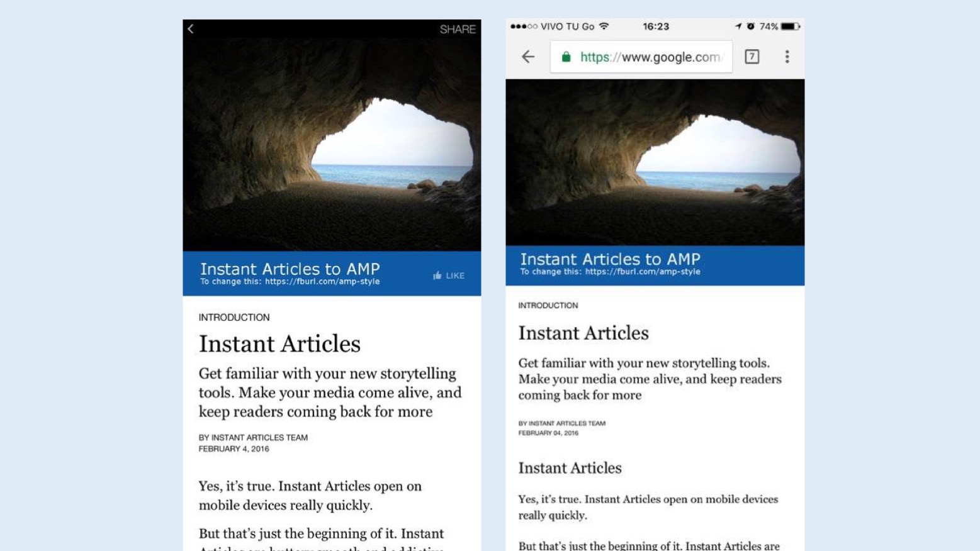
Task: Tap 'But that's just the beginning' paragraph in AMP page
Action: (x=649, y=545)
